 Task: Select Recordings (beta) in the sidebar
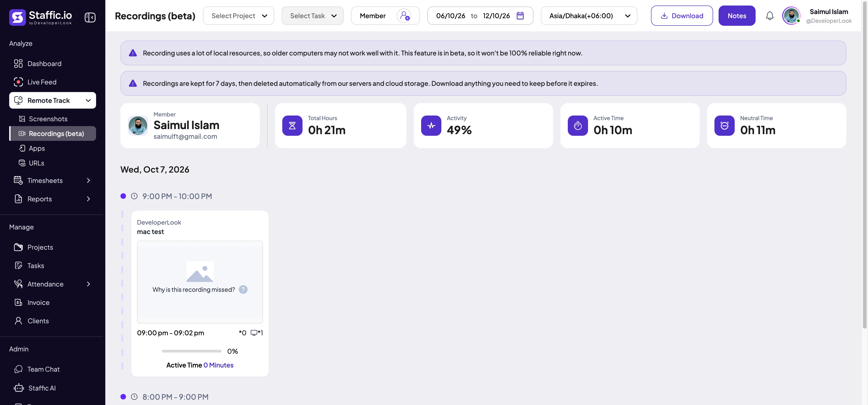(52, 133)
